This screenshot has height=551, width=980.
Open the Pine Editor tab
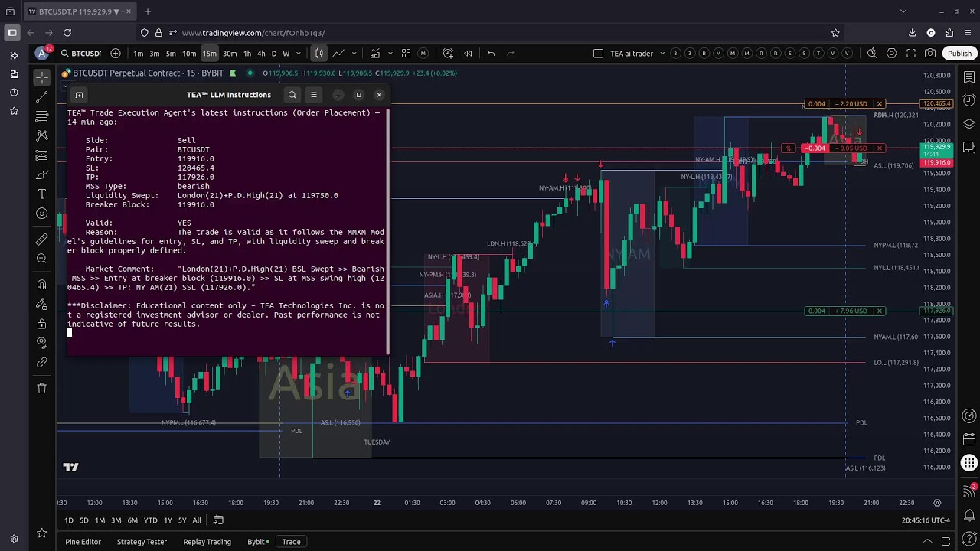(83, 542)
